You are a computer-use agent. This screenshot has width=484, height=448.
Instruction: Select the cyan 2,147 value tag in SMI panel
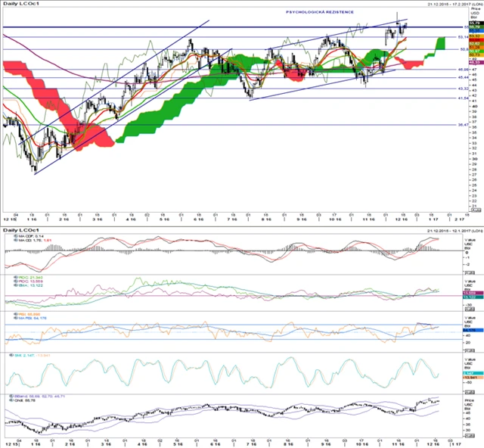tap(473, 374)
